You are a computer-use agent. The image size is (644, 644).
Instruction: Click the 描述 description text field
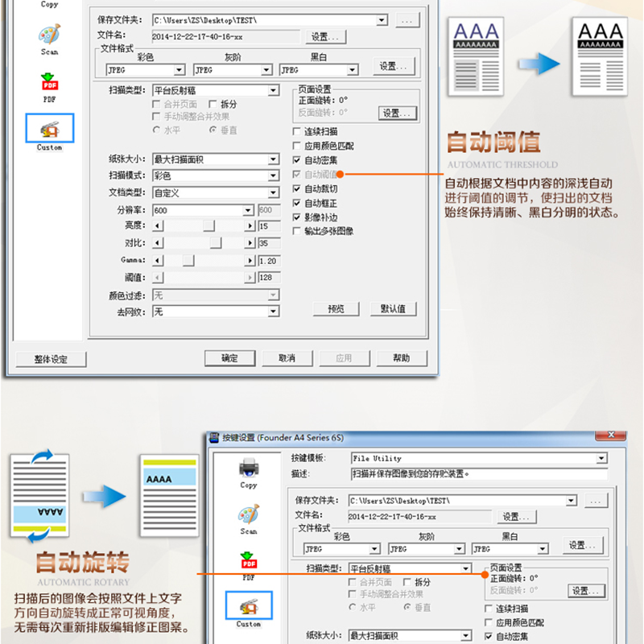(x=478, y=474)
